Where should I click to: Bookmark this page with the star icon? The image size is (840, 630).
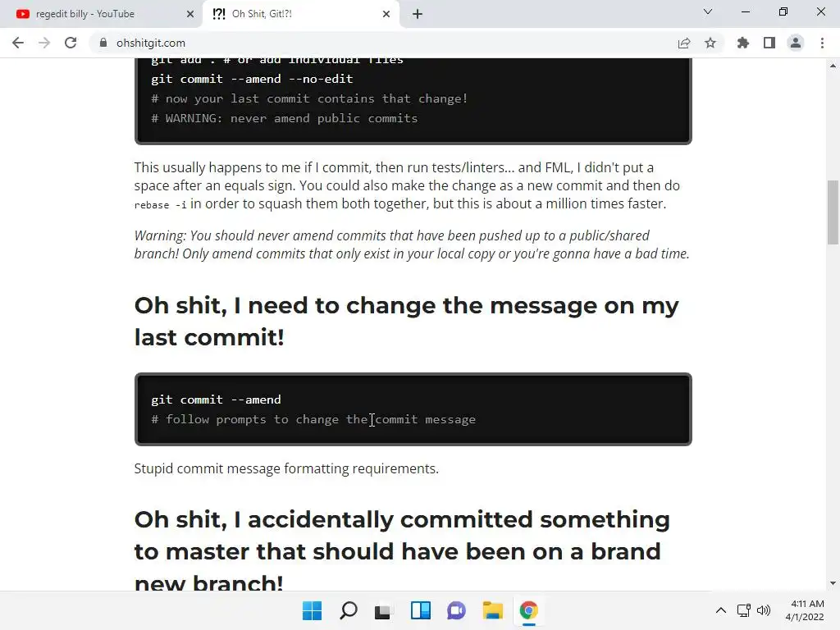710,43
